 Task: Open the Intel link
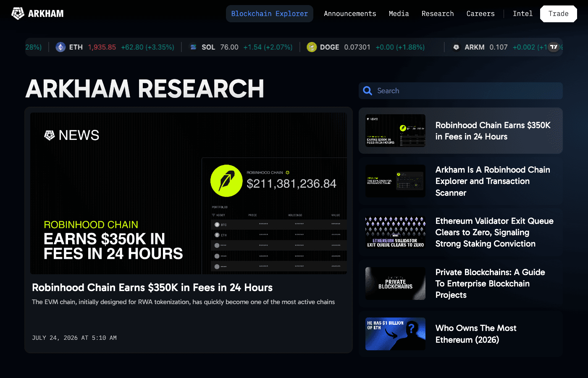point(522,13)
